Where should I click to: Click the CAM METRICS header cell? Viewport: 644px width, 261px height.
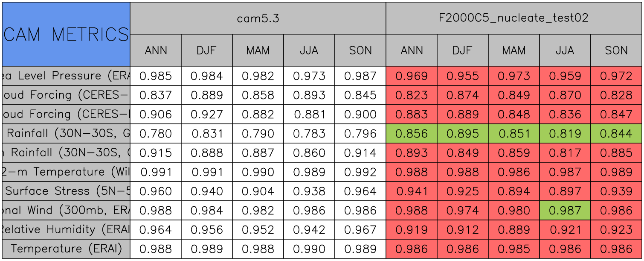66,34
